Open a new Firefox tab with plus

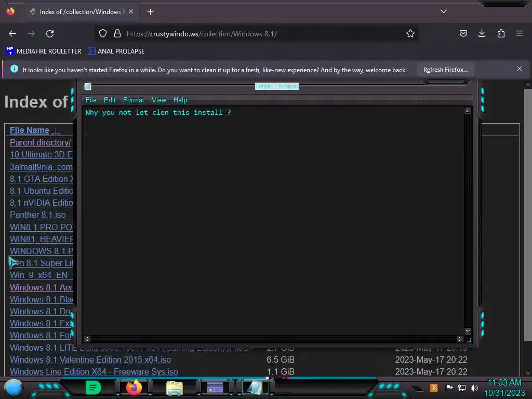pos(150,12)
